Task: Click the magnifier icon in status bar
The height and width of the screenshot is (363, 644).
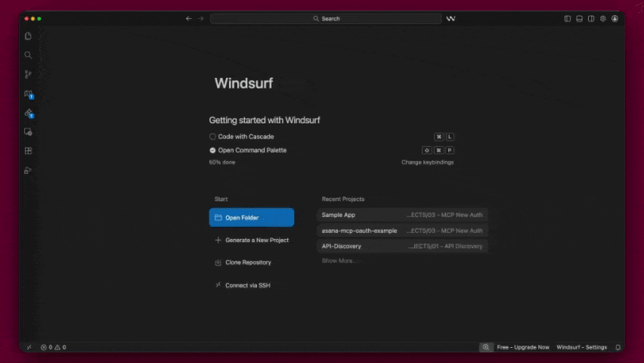Action: click(486, 347)
